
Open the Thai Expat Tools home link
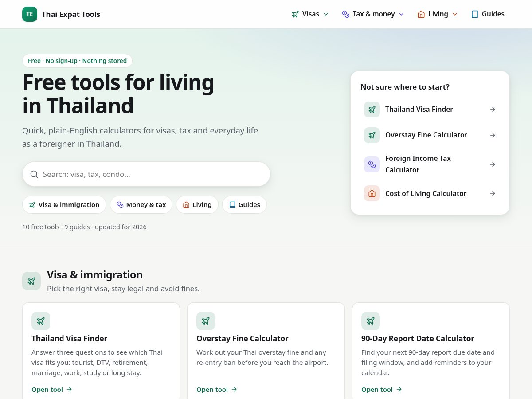[61, 14]
